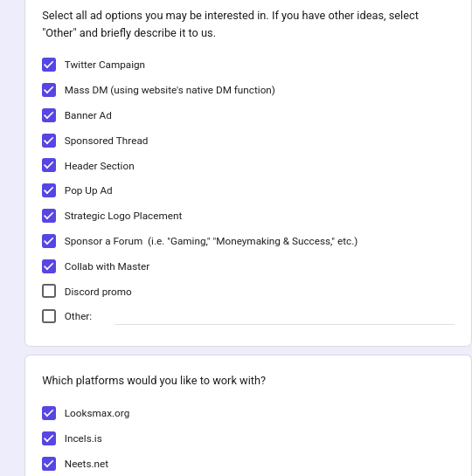Enable the Other checkbox
472x476 pixels.
pos(49,316)
